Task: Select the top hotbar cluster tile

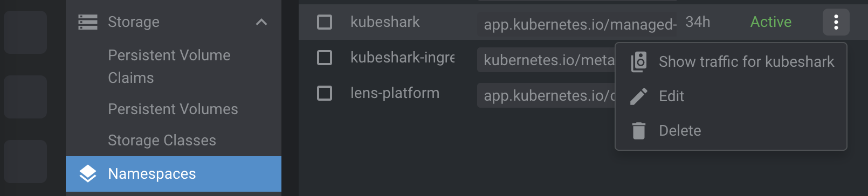Action: click(x=25, y=32)
